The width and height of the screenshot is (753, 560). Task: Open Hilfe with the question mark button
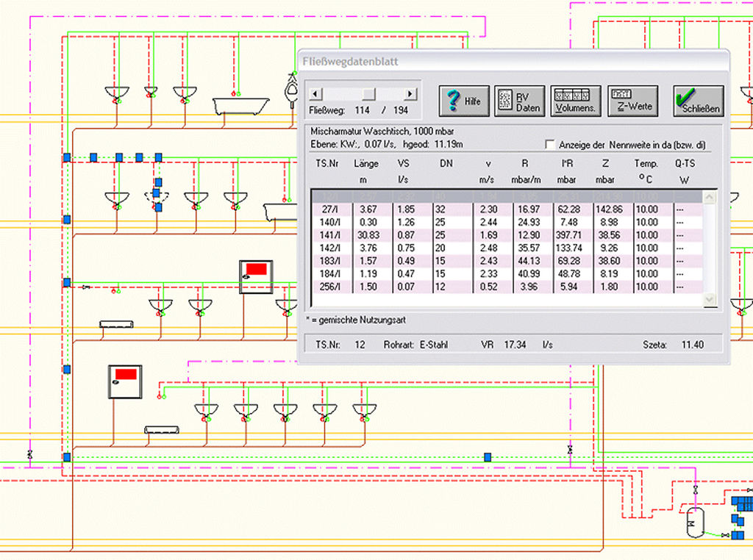(464, 101)
